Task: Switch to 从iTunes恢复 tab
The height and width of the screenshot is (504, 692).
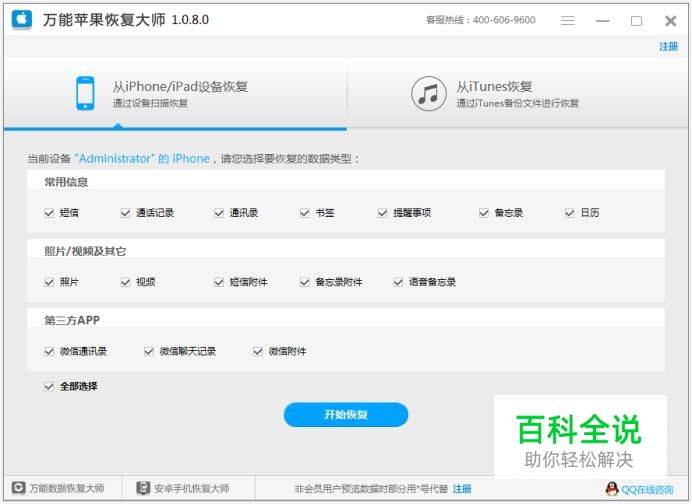Action: pyautogui.click(x=517, y=94)
